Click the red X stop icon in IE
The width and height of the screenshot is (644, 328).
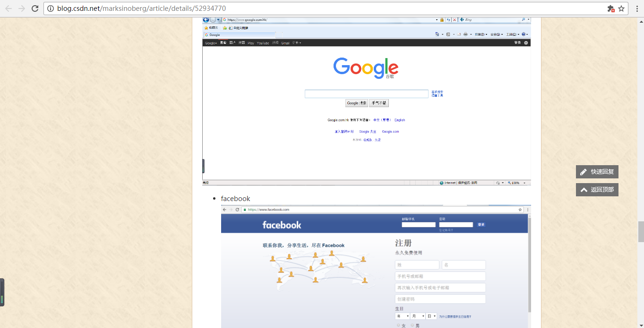tap(455, 20)
